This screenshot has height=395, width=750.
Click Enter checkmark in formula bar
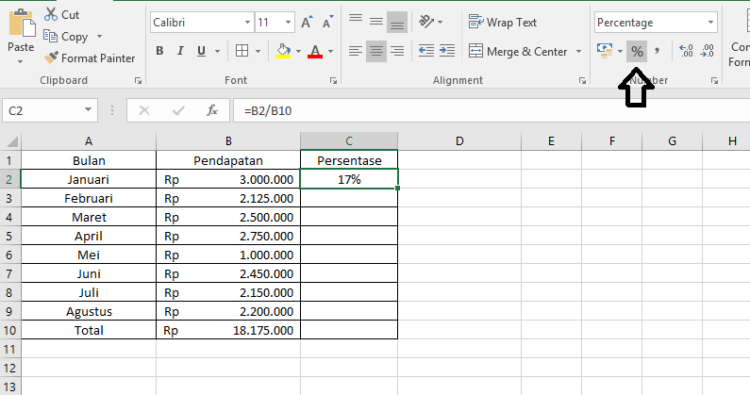pos(178,111)
